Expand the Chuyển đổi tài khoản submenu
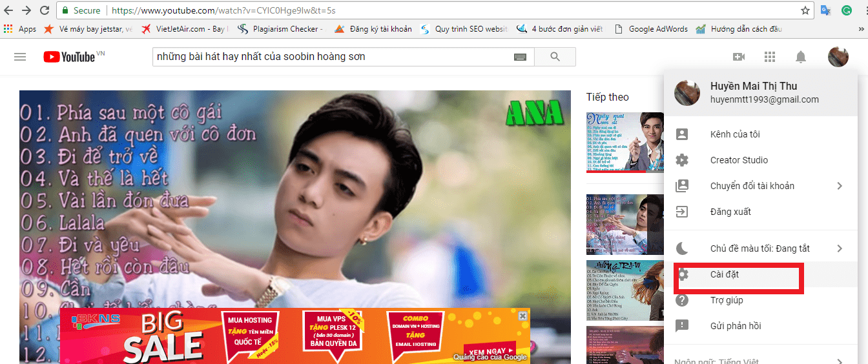868x364 pixels. click(840, 186)
